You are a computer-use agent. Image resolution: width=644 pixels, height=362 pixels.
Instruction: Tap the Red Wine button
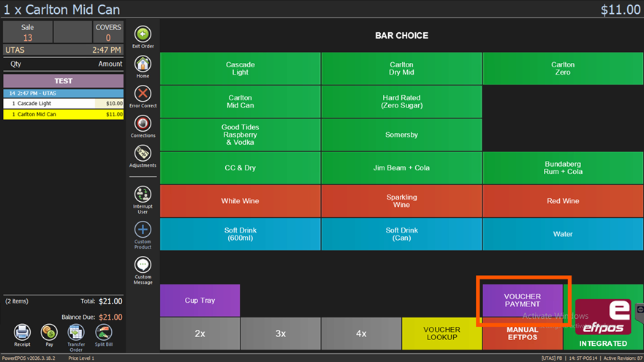coord(563,201)
